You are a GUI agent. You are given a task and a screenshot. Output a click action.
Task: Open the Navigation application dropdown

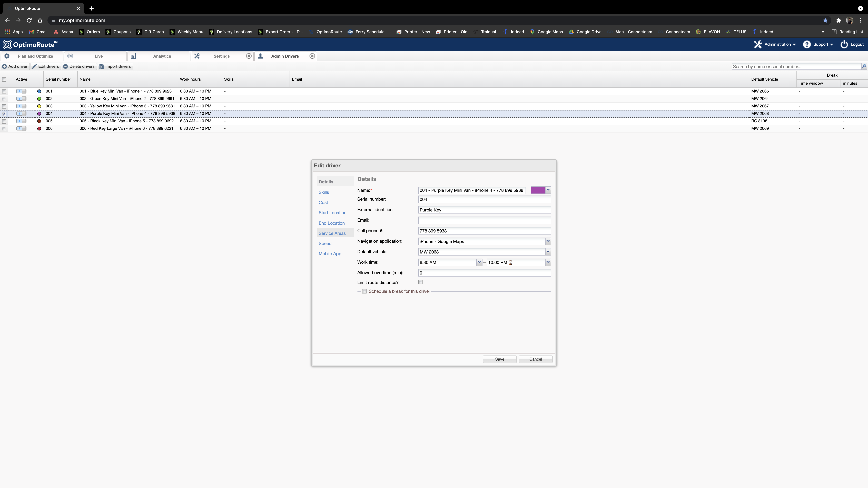click(548, 241)
